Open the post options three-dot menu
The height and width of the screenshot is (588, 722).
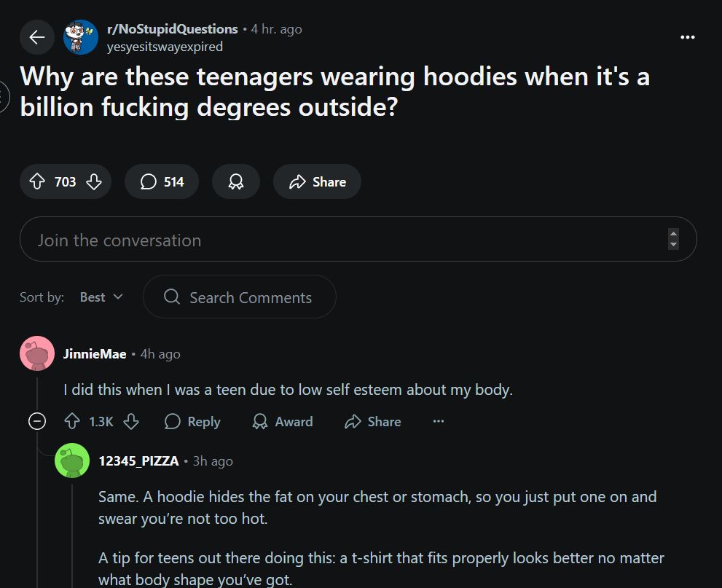click(688, 37)
